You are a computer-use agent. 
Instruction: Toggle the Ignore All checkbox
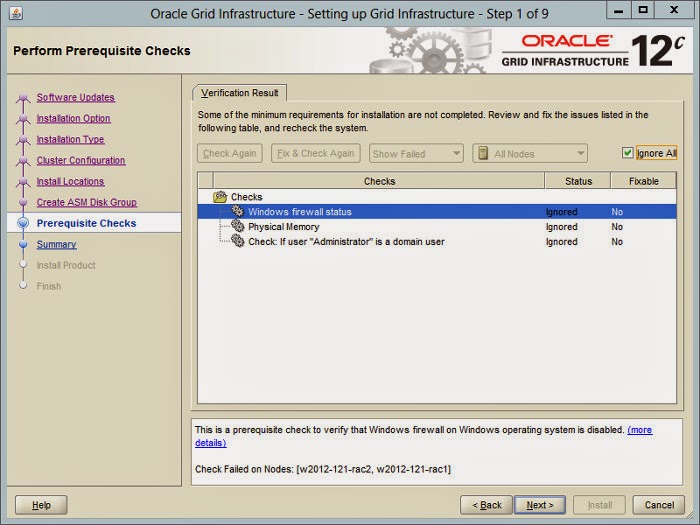point(627,153)
